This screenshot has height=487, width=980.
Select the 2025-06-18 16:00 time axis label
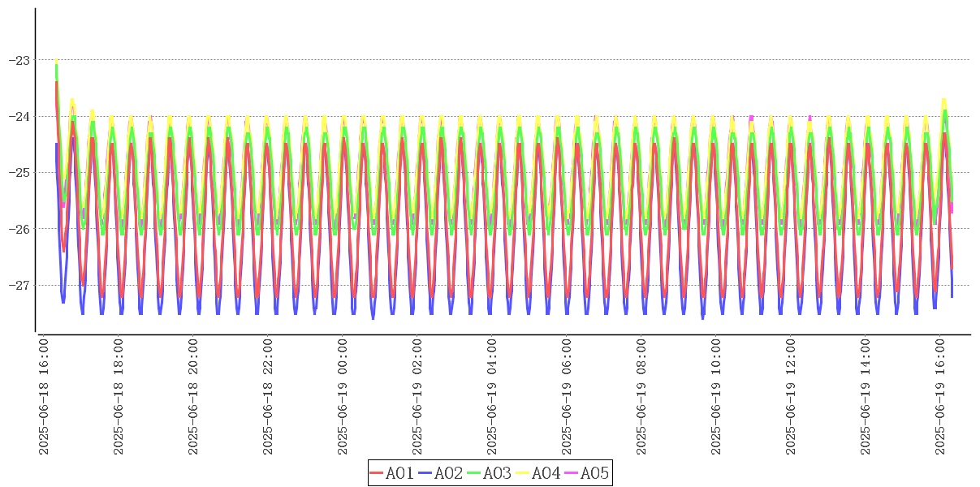(44, 397)
